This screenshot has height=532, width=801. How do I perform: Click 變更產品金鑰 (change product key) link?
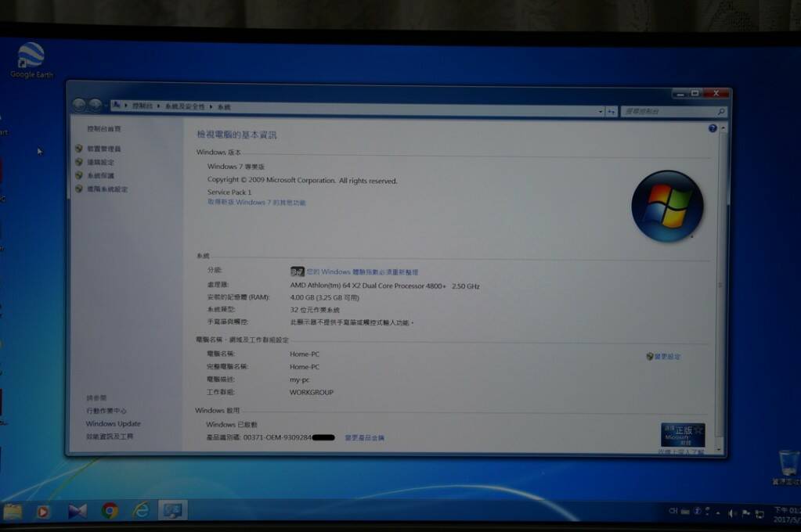pyautogui.click(x=365, y=438)
